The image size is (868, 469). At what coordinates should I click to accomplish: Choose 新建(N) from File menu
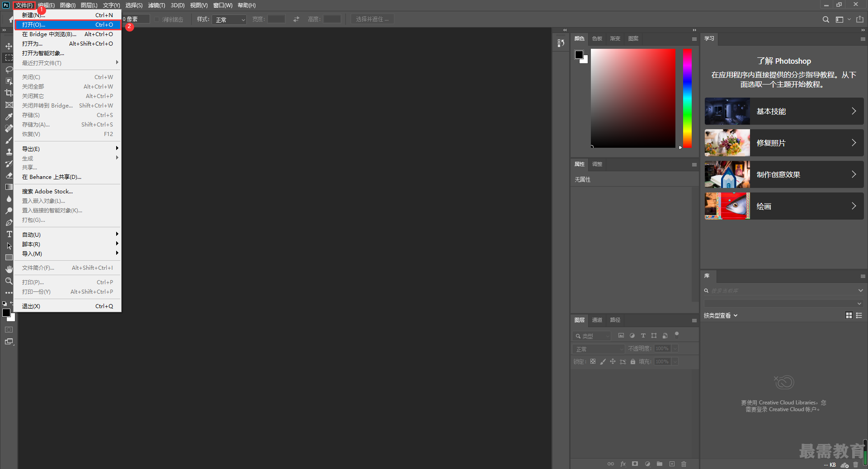tap(68, 15)
